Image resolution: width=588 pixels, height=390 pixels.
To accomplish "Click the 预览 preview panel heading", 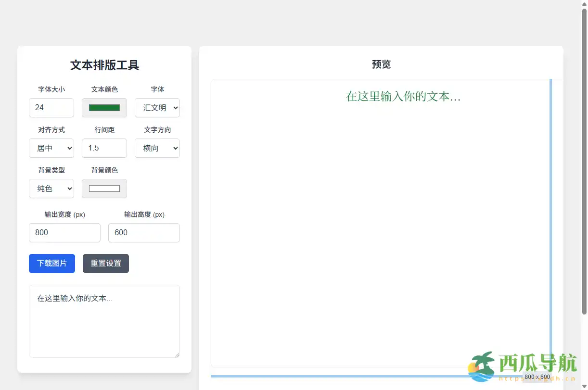I will click(382, 64).
